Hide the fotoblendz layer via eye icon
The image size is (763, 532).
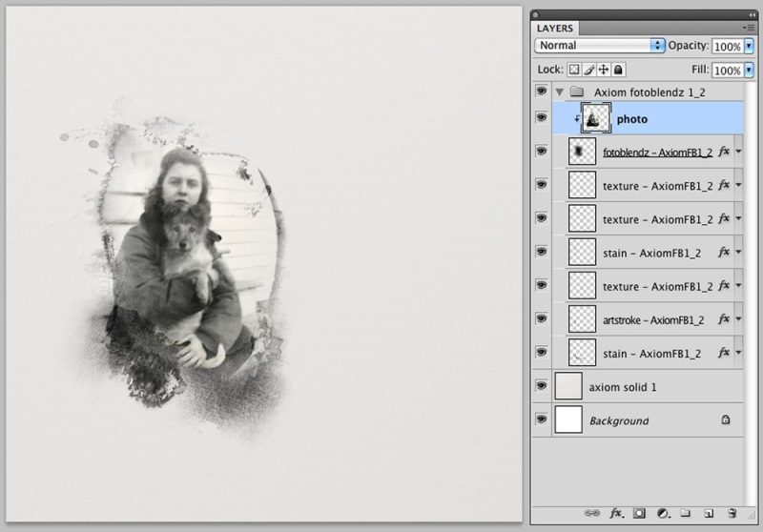pos(541,152)
